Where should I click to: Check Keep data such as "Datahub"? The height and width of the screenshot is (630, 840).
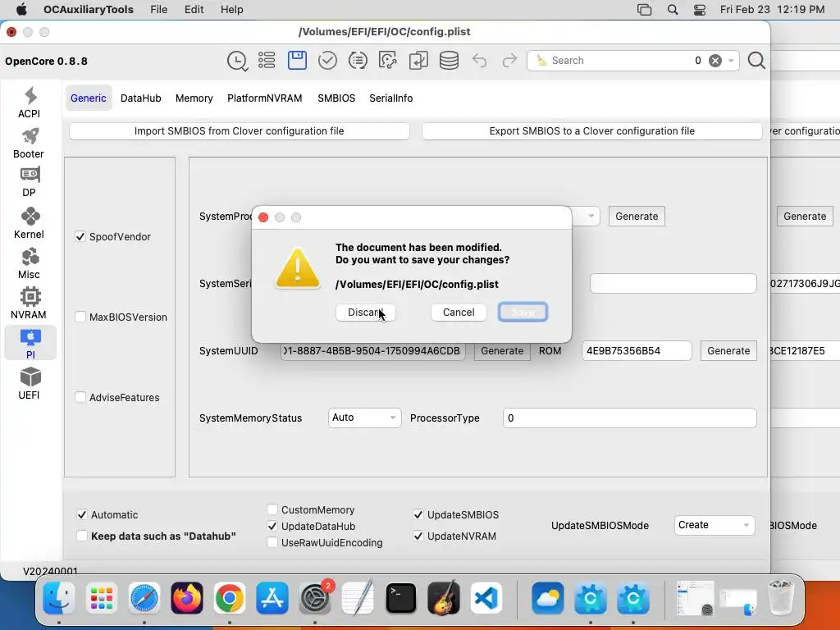coord(82,536)
